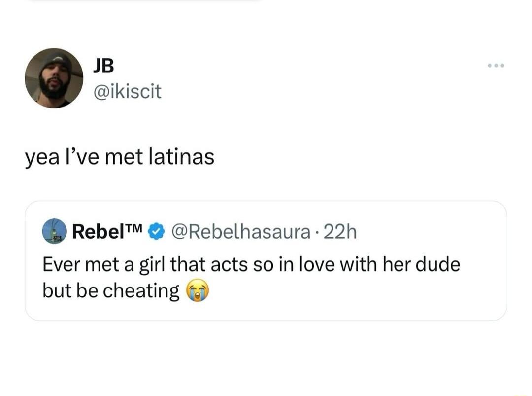Open the JB display name link
The image size is (532, 396).
[102, 65]
